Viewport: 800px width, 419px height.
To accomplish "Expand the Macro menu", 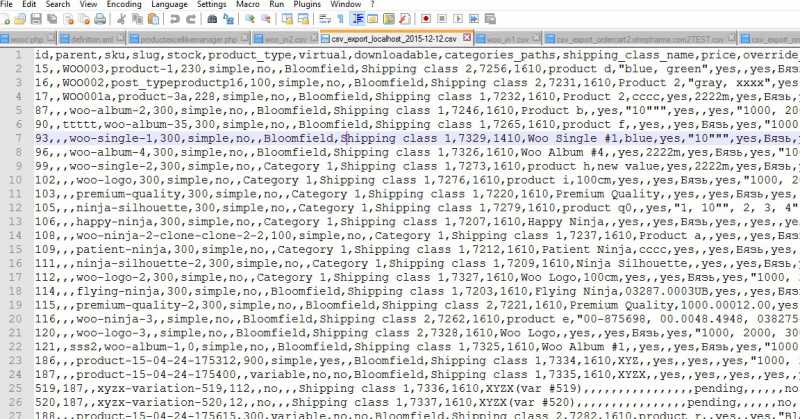I will point(246,5).
